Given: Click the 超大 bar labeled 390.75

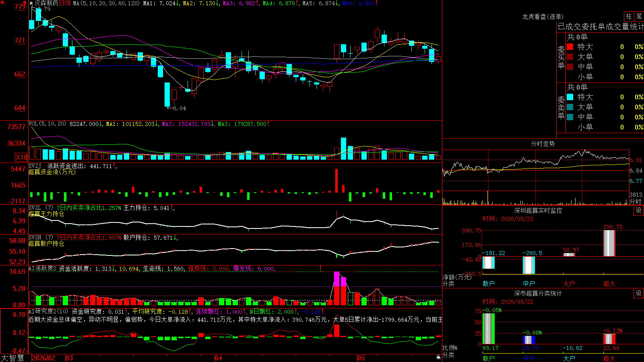Looking at the screenshot, I should (609, 243).
